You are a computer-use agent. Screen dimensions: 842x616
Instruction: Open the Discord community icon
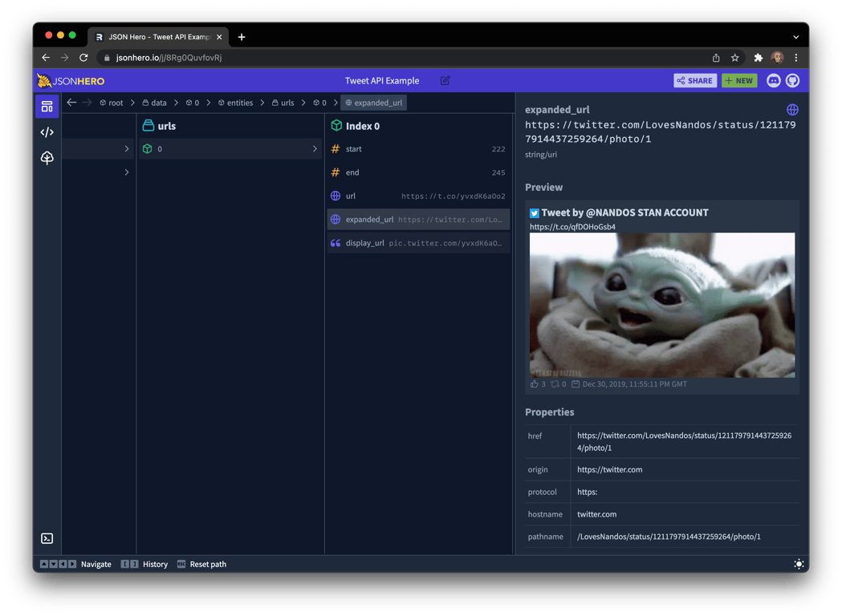coord(773,80)
